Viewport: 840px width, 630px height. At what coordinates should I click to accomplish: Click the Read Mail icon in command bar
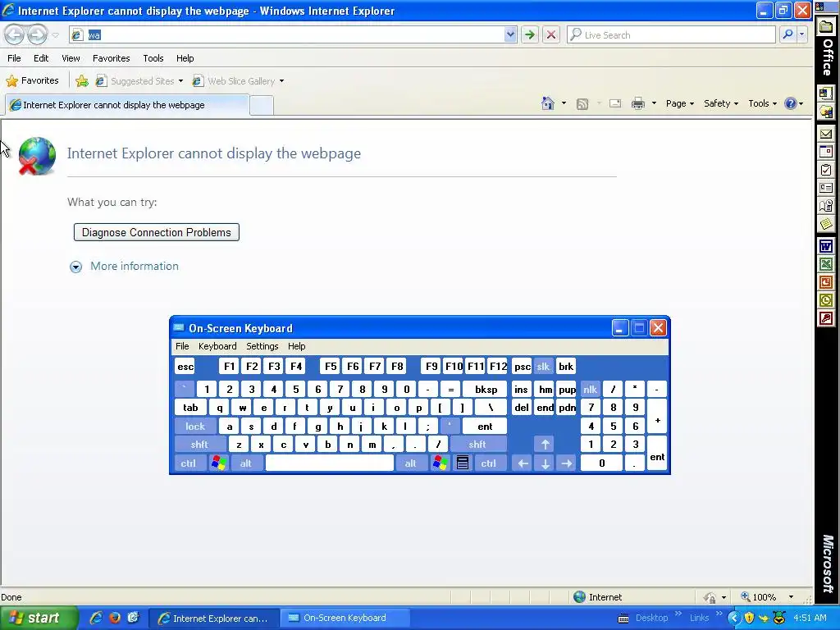(x=615, y=103)
